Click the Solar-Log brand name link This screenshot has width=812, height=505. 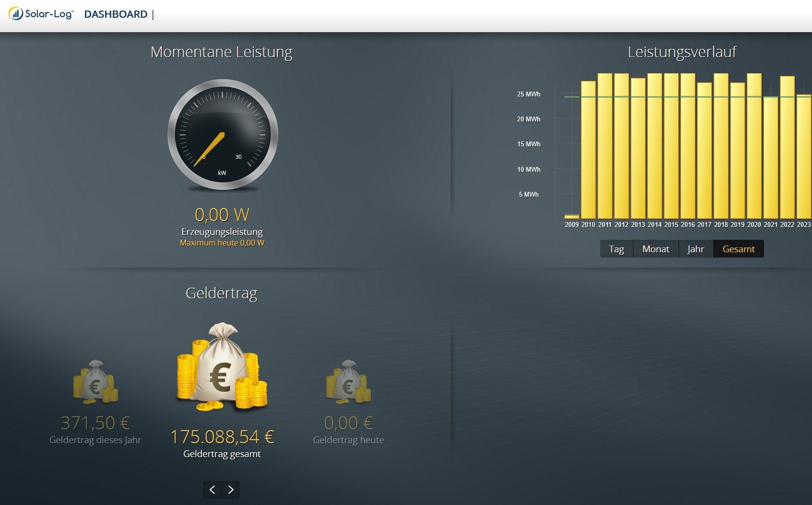(x=48, y=13)
